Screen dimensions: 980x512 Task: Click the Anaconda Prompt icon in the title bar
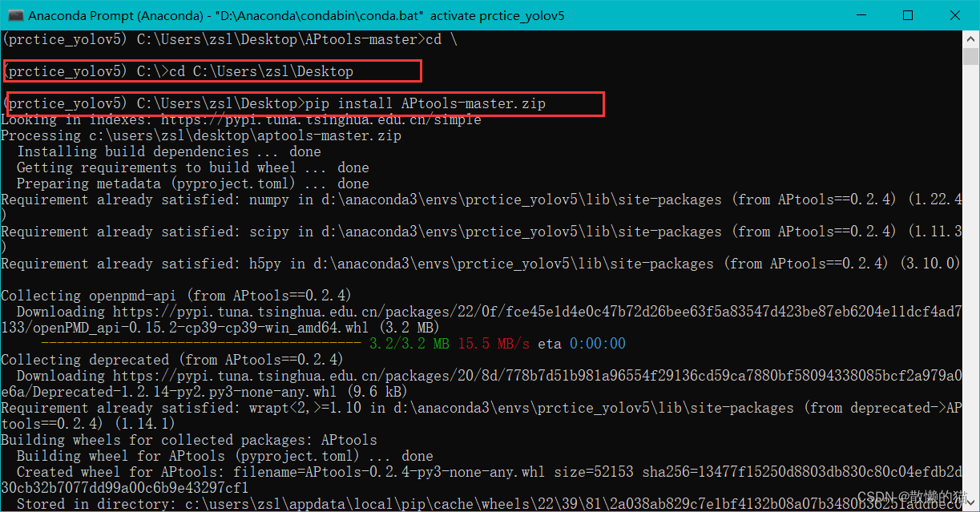coord(15,15)
